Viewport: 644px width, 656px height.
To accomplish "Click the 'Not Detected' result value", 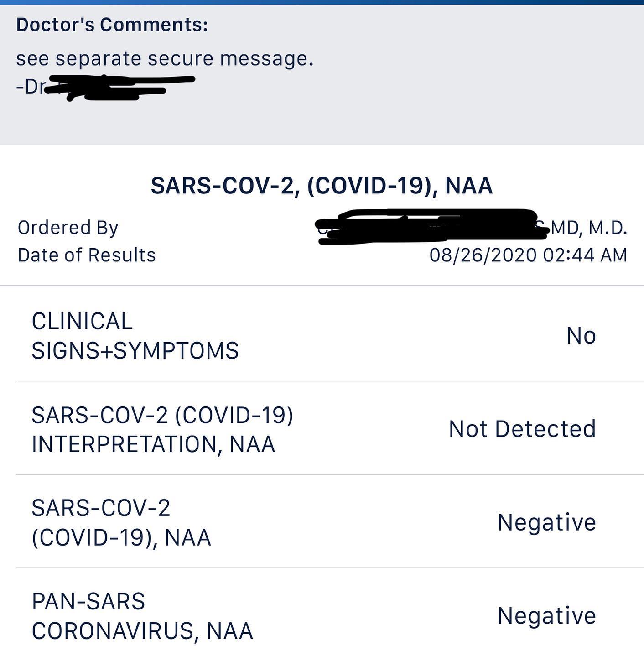I will [x=522, y=429].
